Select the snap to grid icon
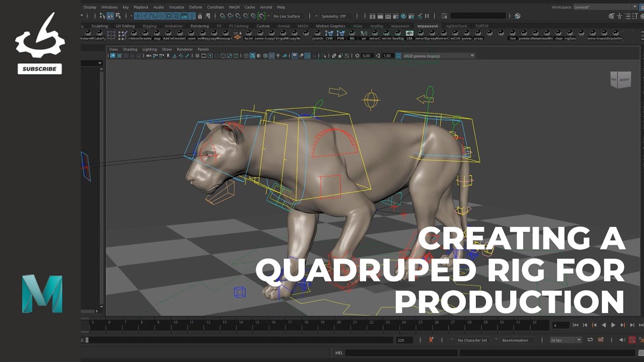Screen dimensions: 644x362 222,16
